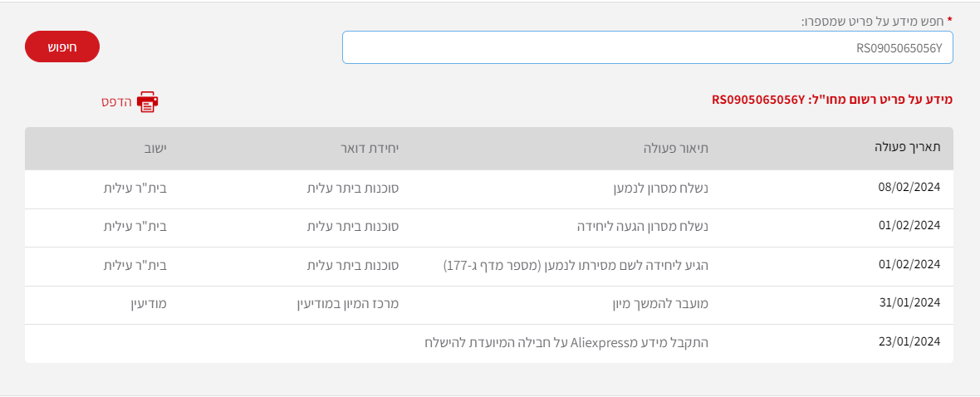Click the נשלח מסרון הגעה ליחידה row
980x397 pixels.
(x=643, y=226)
